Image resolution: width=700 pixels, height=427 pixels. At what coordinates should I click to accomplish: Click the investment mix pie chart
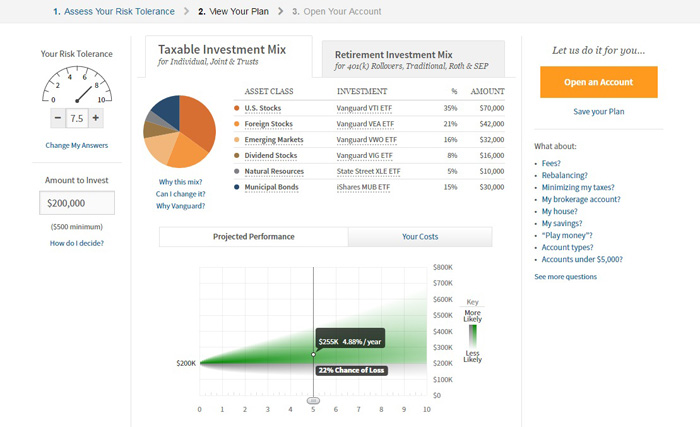[179, 131]
